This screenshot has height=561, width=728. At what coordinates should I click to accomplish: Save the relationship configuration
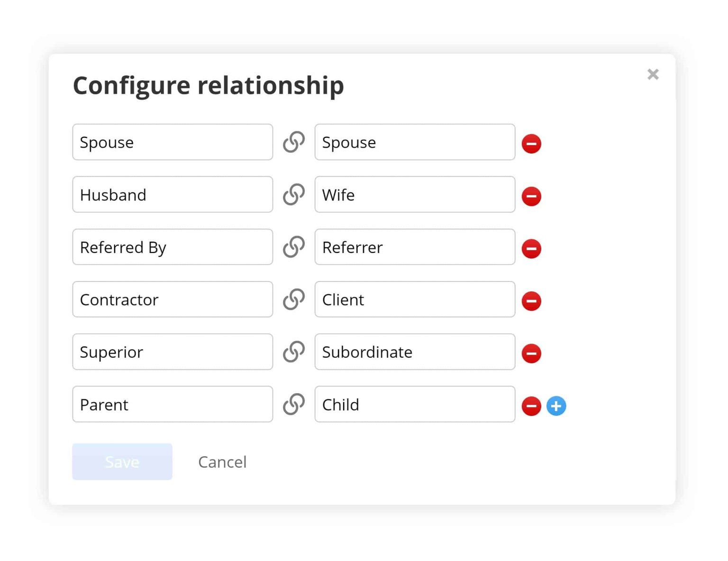pos(122,461)
